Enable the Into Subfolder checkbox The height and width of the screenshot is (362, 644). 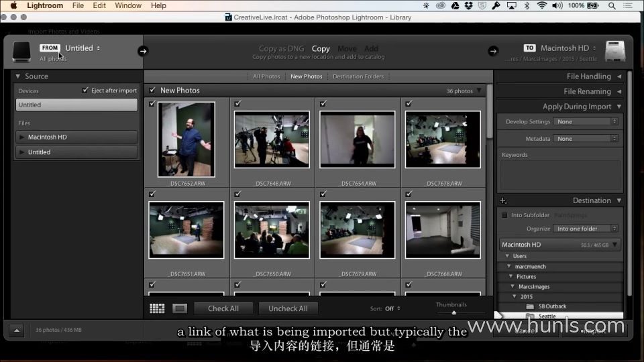(x=504, y=215)
